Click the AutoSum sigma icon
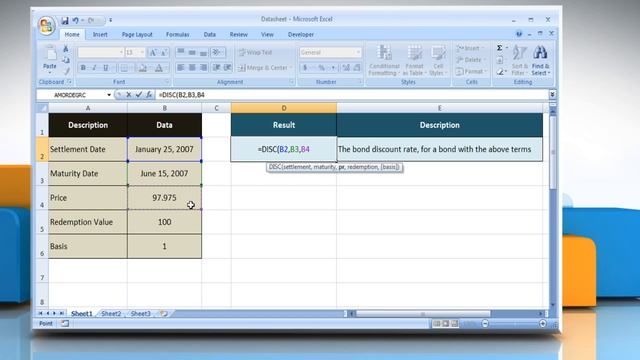This screenshot has width=640, height=360. (500, 48)
